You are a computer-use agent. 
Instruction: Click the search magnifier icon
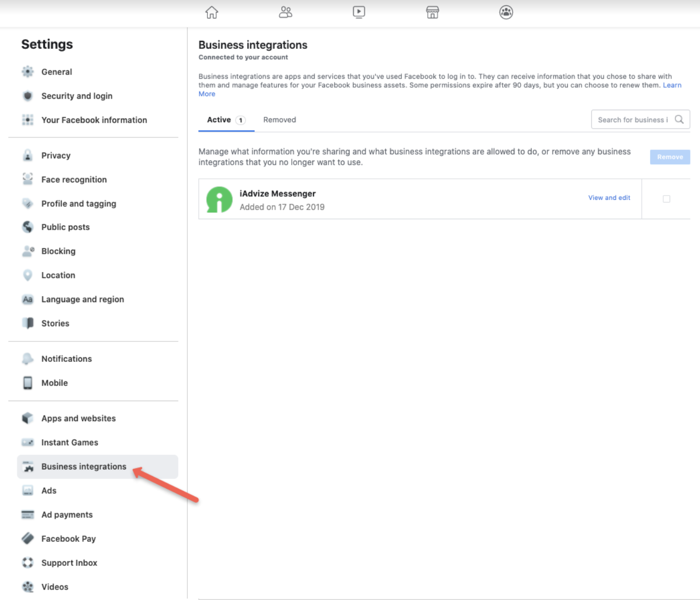point(679,120)
